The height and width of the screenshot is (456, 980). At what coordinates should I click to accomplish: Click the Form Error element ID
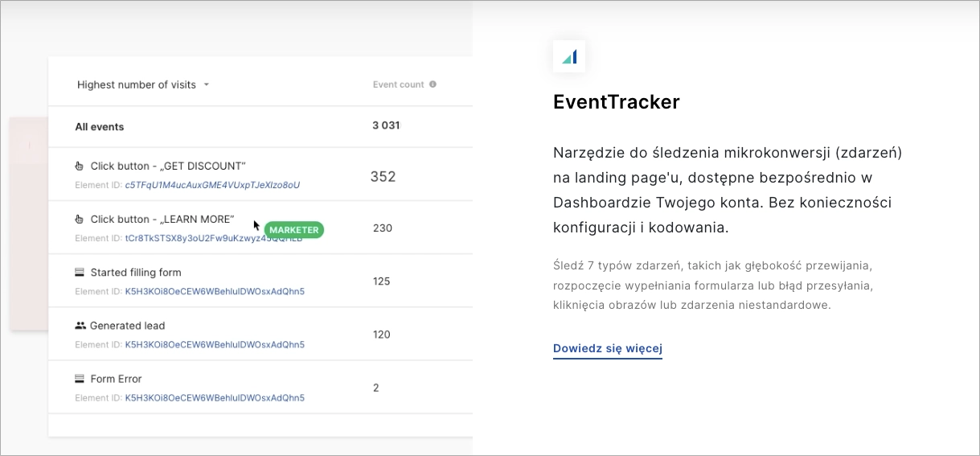point(214,397)
